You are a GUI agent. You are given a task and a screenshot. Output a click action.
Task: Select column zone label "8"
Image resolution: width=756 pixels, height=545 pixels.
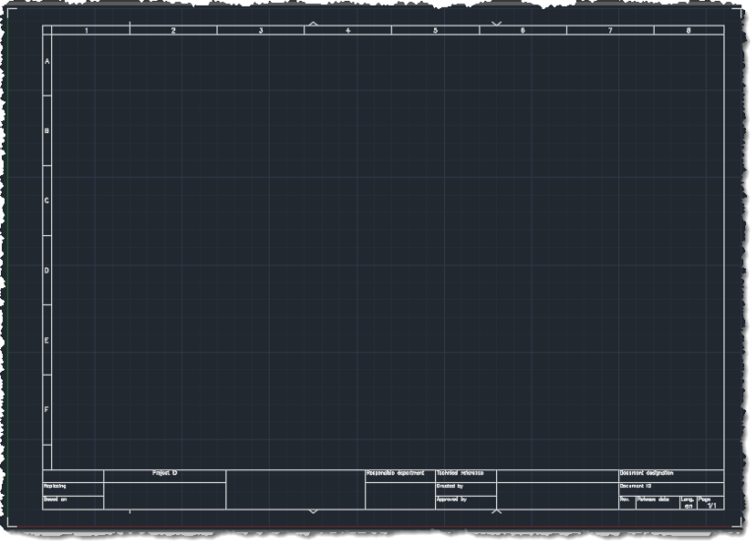pos(688,30)
